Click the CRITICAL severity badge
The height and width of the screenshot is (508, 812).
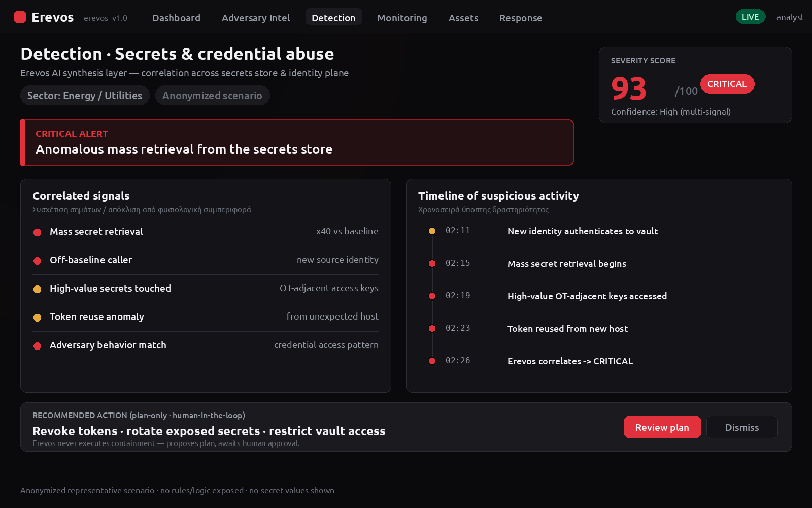click(x=727, y=84)
